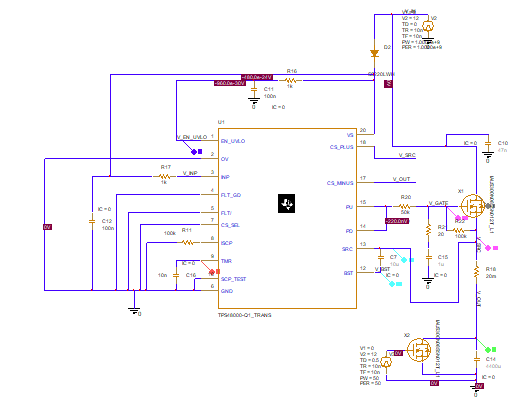Click the PU pin name in U1
This screenshot has width=519, height=400.
pos(349,207)
